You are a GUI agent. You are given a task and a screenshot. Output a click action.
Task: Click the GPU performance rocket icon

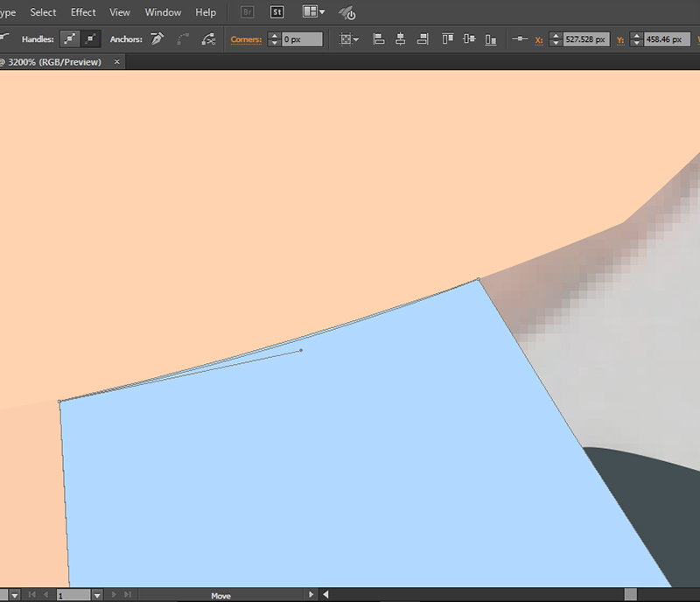click(x=347, y=13)
